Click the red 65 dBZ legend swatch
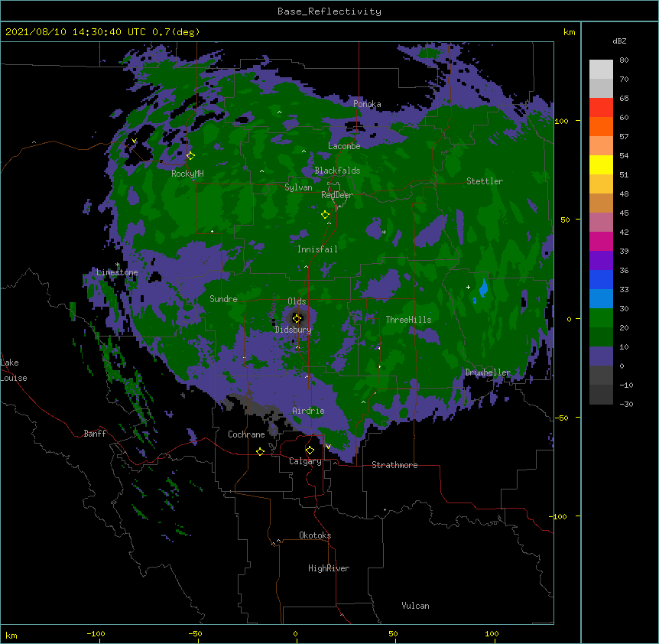Viewport: 659px width, 644px height. [x=601, y=108]
